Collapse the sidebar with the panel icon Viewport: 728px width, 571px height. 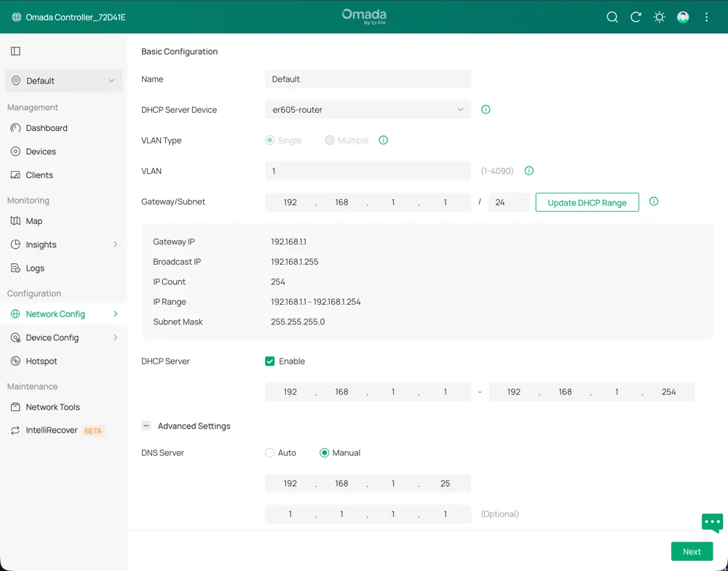(x=16, y=51)
